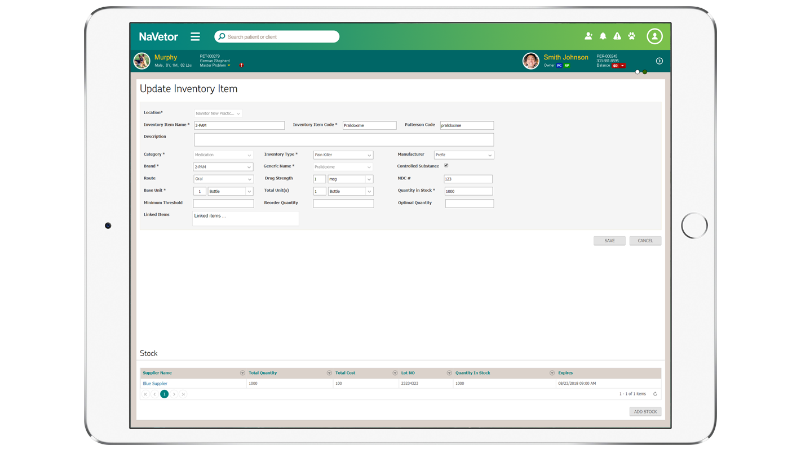Toggle the Controlled Substance checkbox

click(446, 165)
